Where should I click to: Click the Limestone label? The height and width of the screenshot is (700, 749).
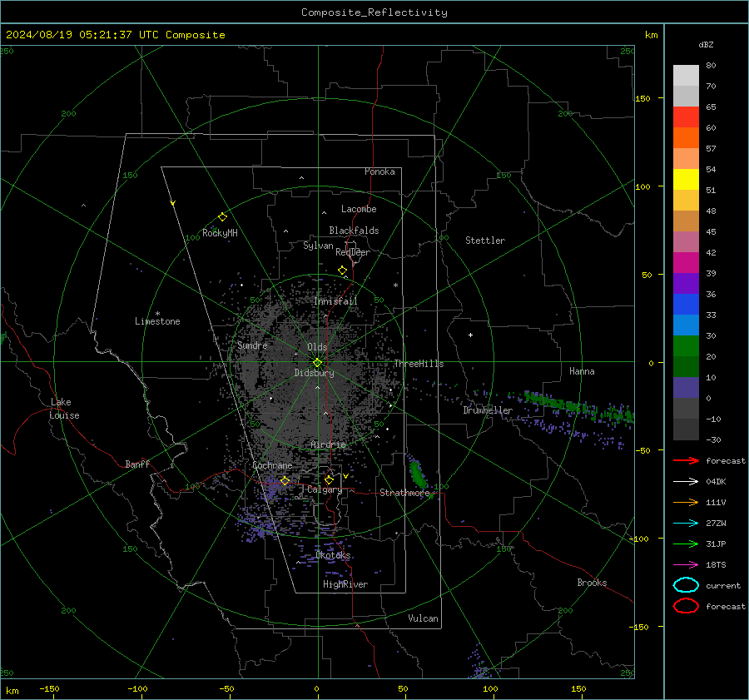157,321
